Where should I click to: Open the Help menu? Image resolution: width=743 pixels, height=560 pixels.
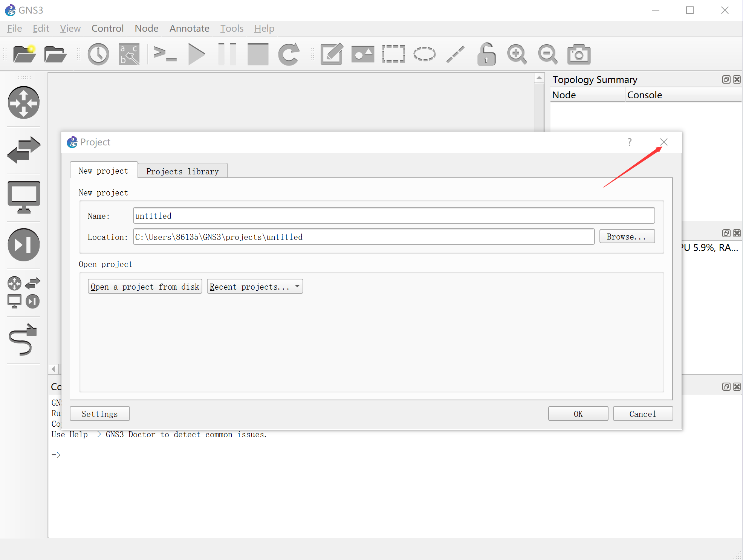coord(264,28)
